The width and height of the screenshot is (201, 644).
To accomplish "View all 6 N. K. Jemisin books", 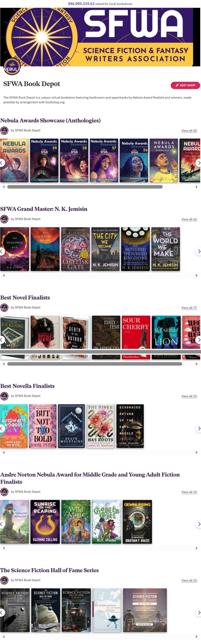I will 189,219.
